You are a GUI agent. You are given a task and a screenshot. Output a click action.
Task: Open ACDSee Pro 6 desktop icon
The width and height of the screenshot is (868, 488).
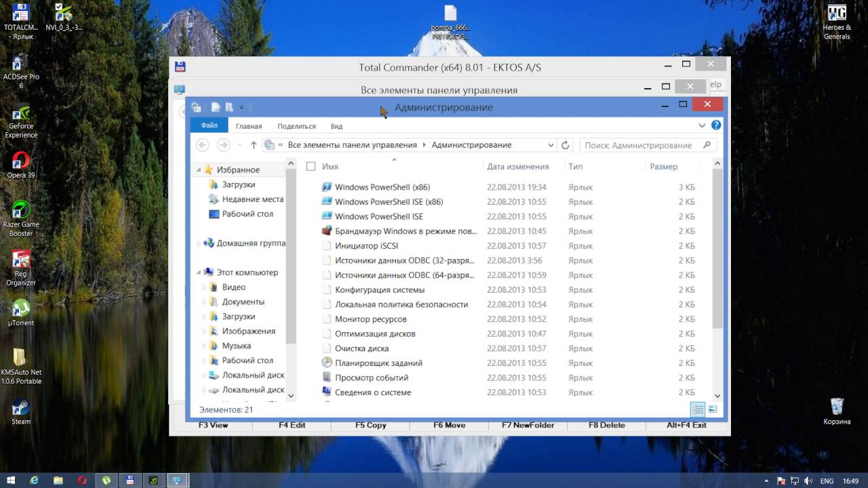tap(21, 71)
